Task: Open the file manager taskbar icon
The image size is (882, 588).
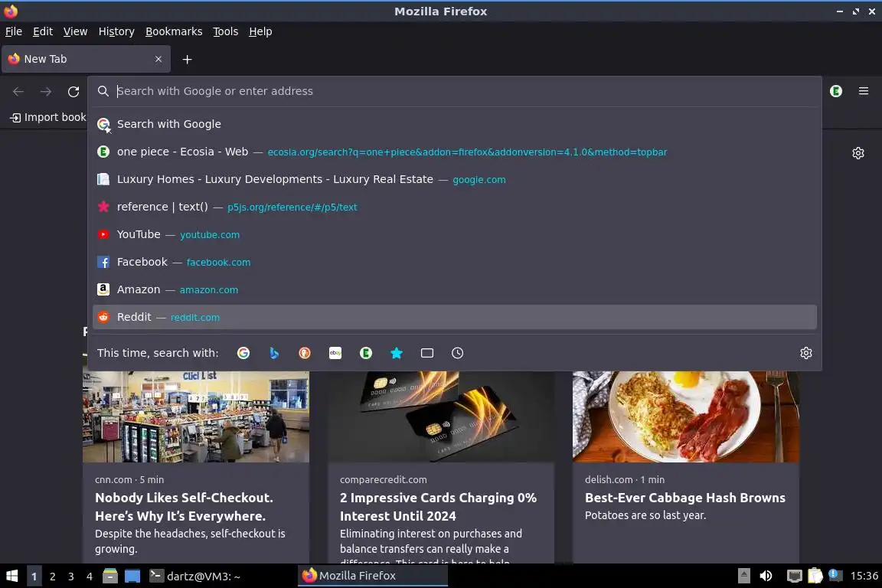Action: (x=110, y=576)
